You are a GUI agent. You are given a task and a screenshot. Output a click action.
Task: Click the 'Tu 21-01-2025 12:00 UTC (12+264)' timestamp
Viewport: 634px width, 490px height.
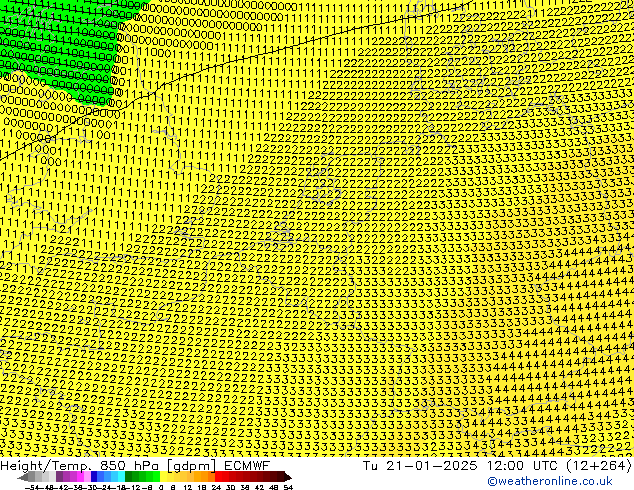tap(497, 465)
